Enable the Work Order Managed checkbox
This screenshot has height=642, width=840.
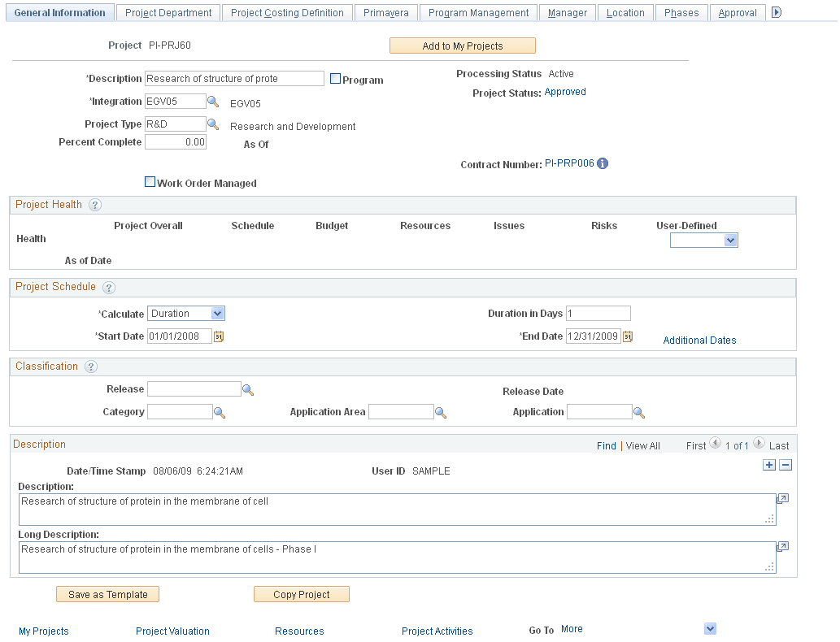pos(150,182)
